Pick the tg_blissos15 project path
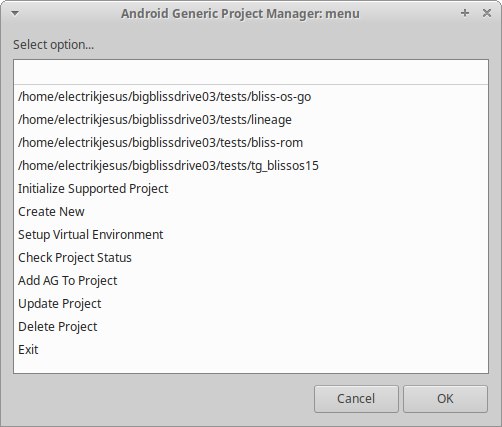The height and width of the screenshot is (427, 502). pos(251,165)
